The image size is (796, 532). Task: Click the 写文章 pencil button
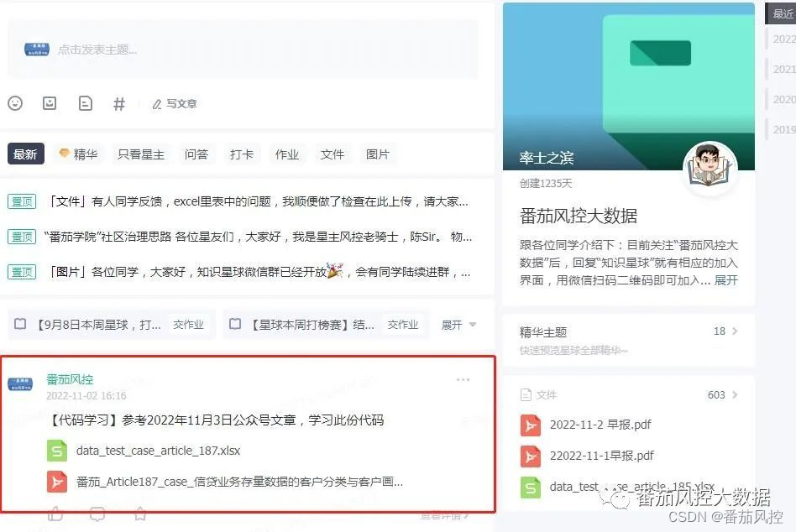pos(174,104)
